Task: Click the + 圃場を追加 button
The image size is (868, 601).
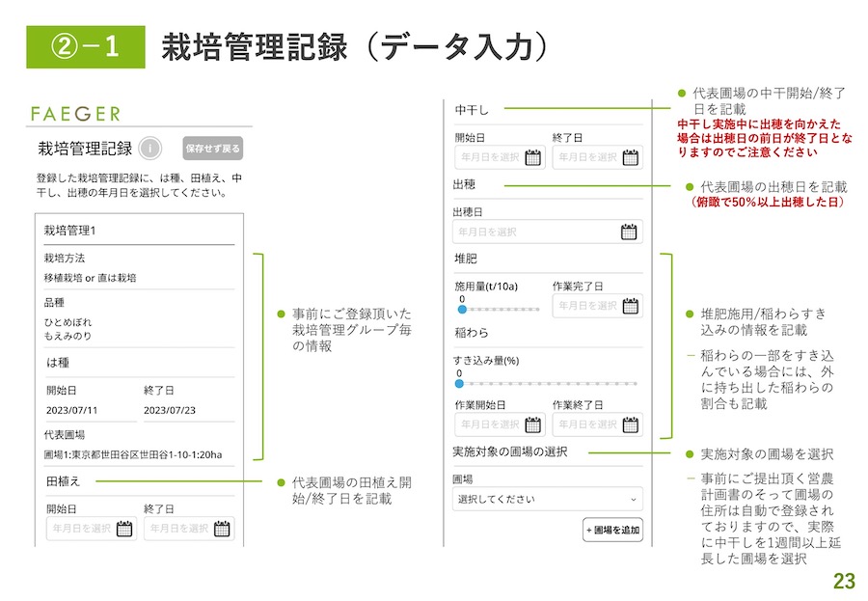Action: click(612, 531)
